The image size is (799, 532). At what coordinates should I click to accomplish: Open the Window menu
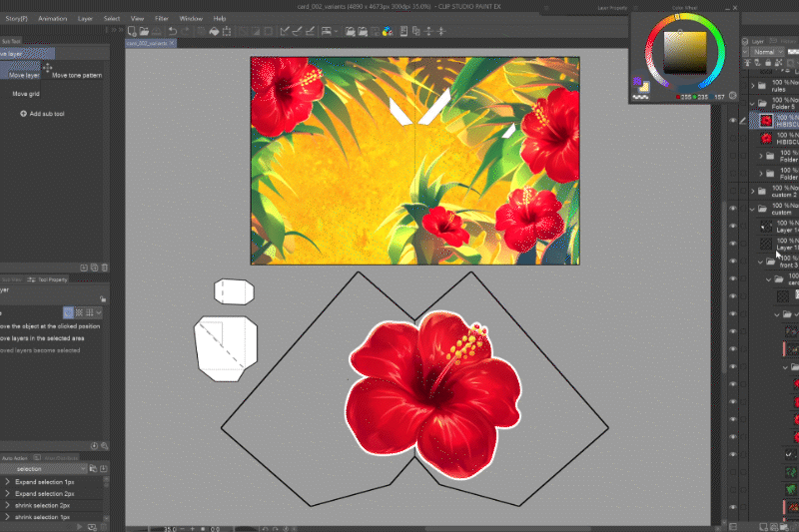point(190,18)
